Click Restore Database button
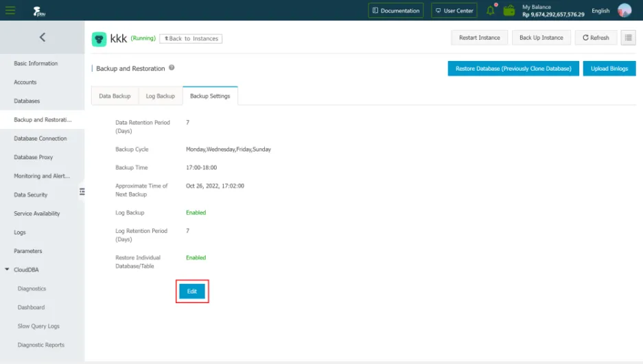The width and height of the screenshot is (643, 364). (x=513, y=69)
